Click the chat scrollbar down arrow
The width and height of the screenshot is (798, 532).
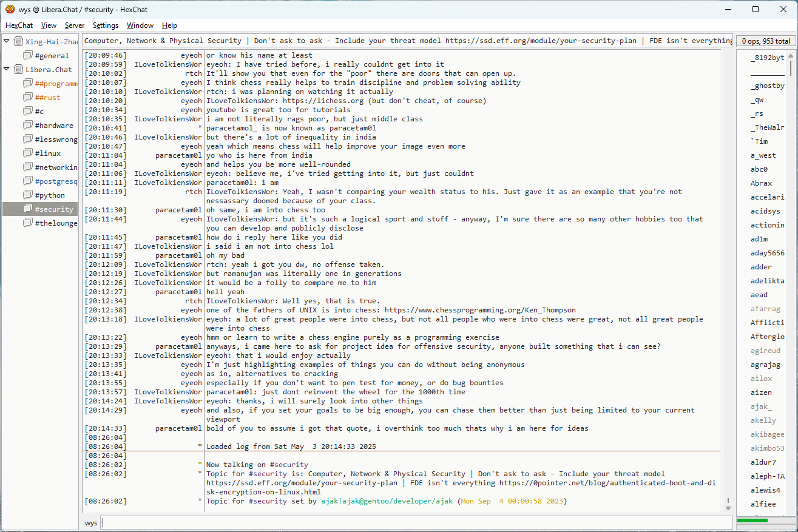pyautogui.click(x=728, y=508)
